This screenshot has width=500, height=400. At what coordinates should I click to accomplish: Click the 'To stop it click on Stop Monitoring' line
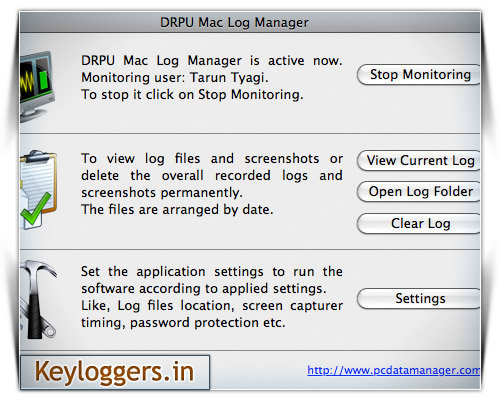pyautogui.click(x=192, y=95)
